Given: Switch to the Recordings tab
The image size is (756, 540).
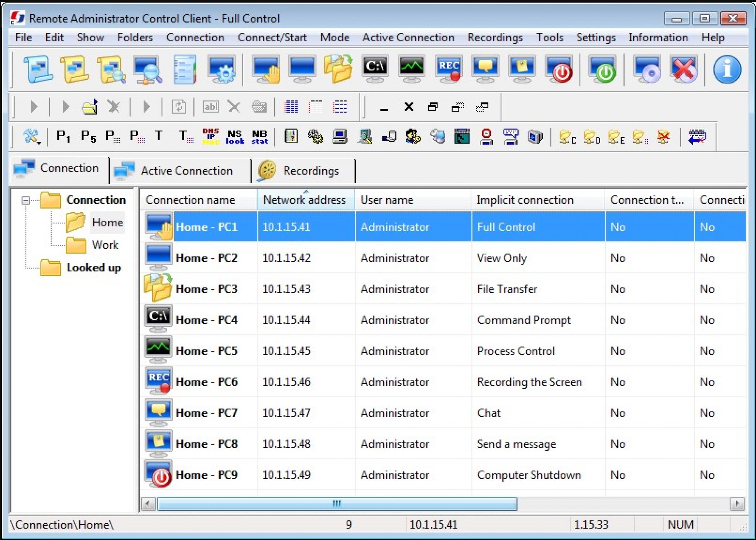Looking at the screenshot, I should click(x=311, y=170).
